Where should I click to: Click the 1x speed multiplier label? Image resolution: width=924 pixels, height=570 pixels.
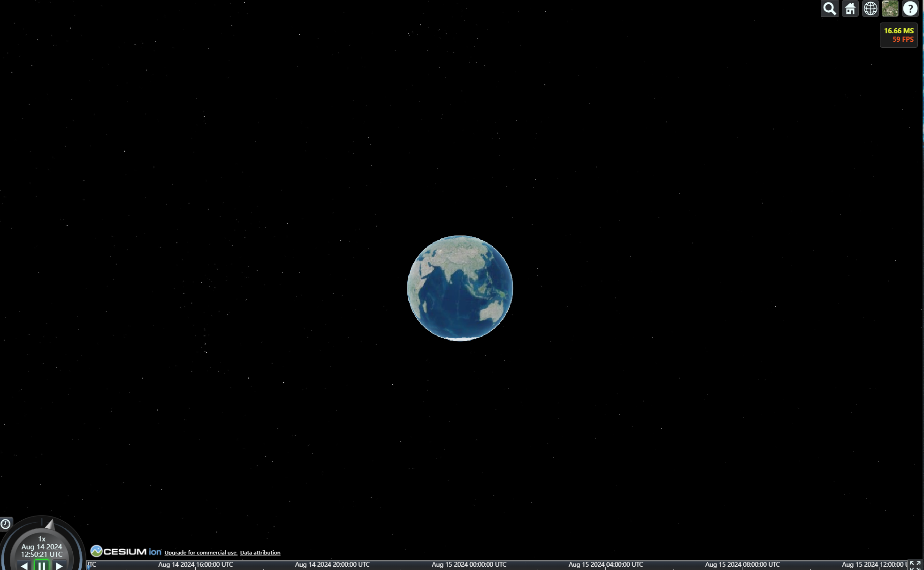[42, 539]
